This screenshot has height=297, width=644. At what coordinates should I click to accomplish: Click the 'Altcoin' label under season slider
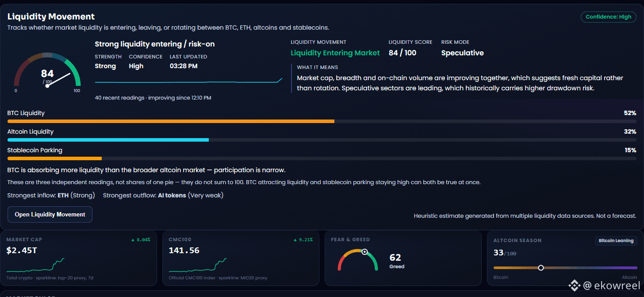click(629, 277)
